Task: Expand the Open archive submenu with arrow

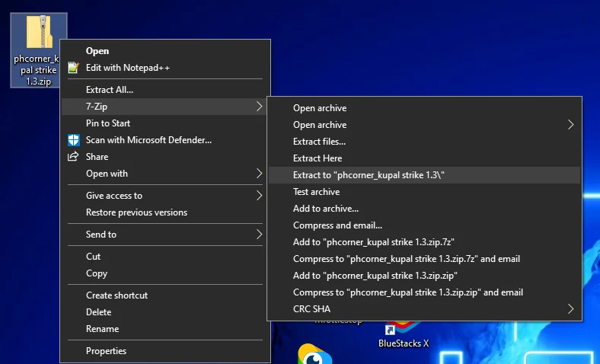Action: (424, 125)
